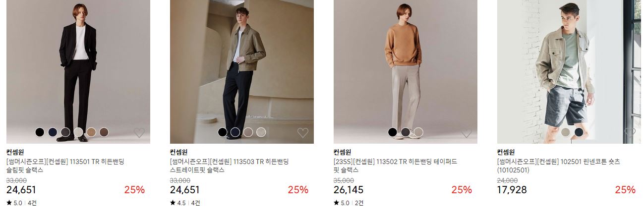Choose beige swatch on 113502 tapered slacks
644x221 pixels.
418,132
